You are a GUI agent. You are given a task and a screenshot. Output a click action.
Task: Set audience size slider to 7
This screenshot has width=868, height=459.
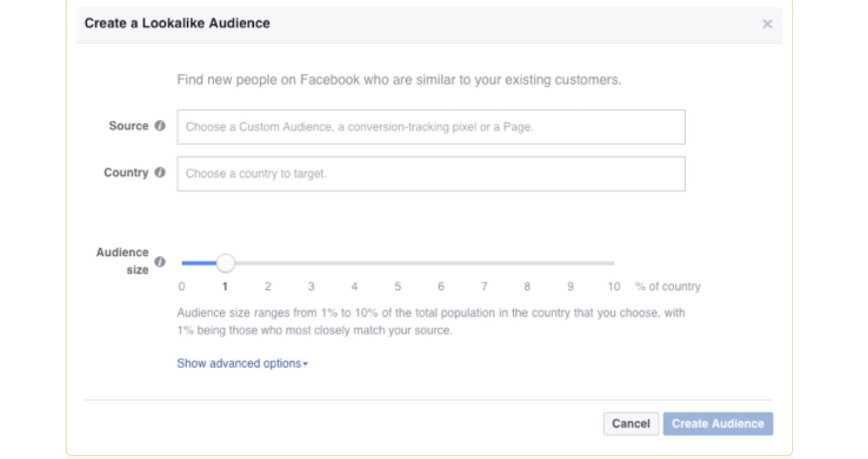tap(484, 263)
